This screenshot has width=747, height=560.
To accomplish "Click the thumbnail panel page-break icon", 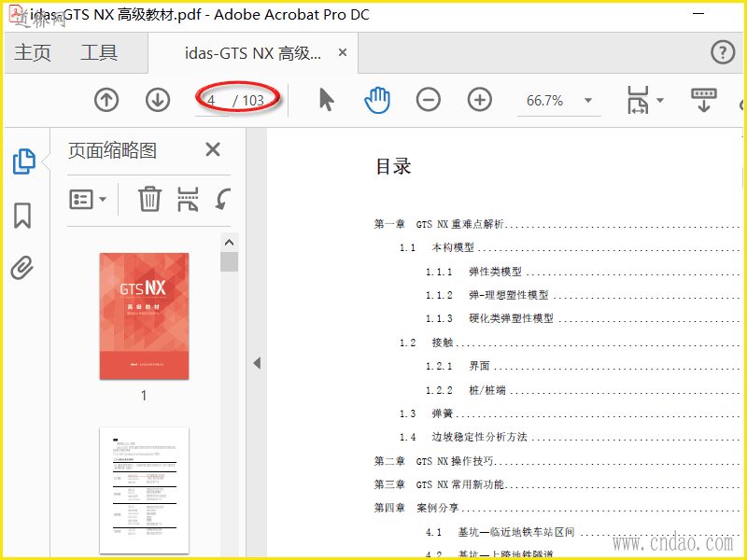I will (189, 199).
